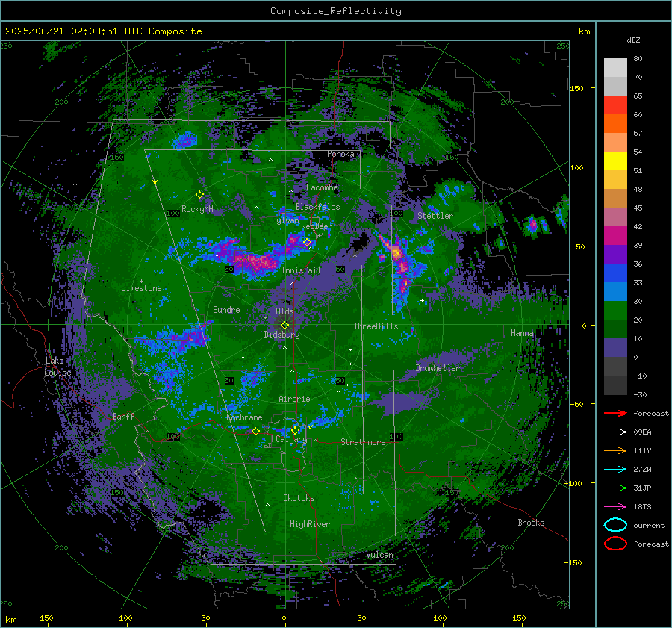Click the Cochrane map label

point(244,417)
